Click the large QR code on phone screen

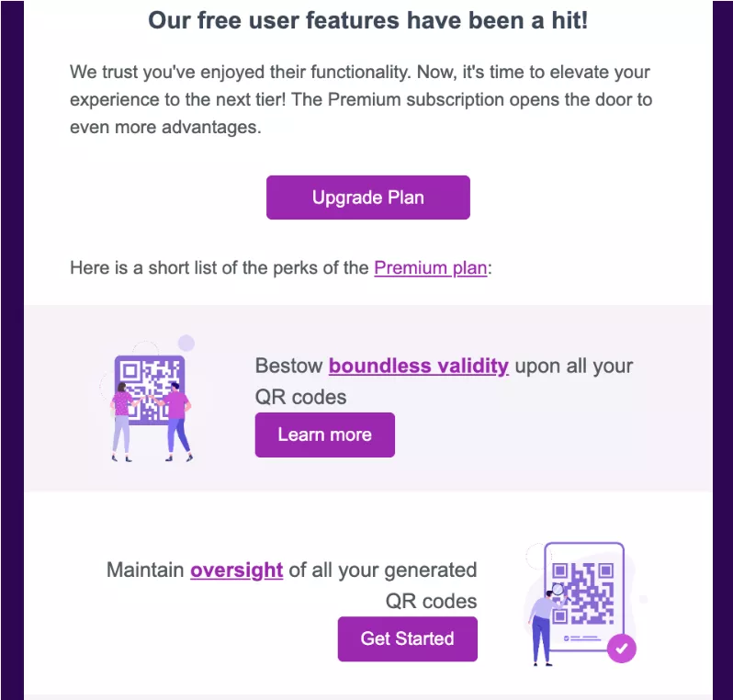pos(583,593)
